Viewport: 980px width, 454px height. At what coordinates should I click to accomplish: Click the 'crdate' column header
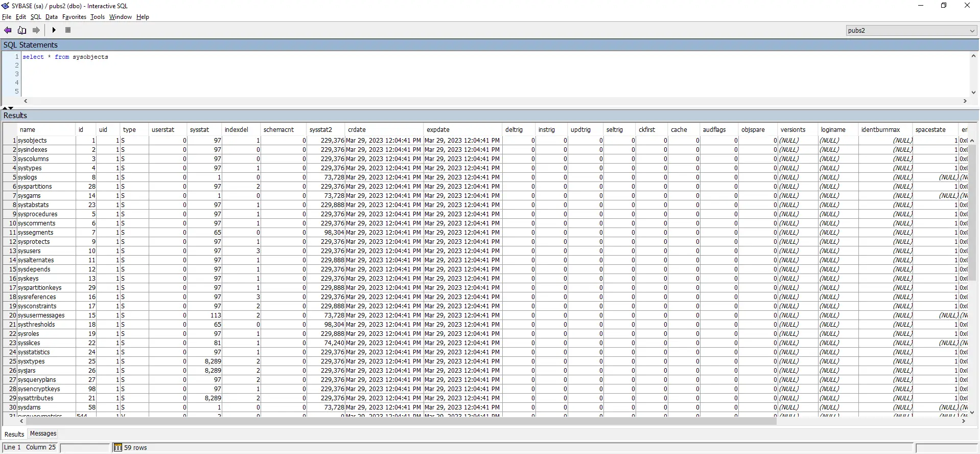[384, 130]
